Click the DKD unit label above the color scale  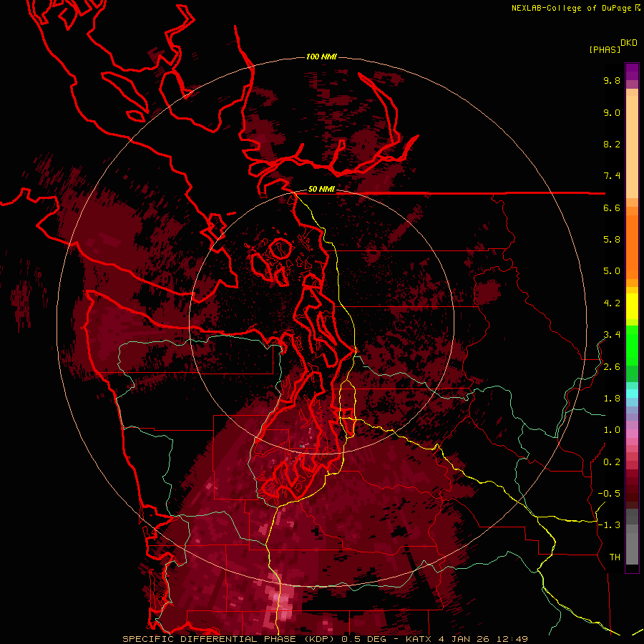pos(629,43)
